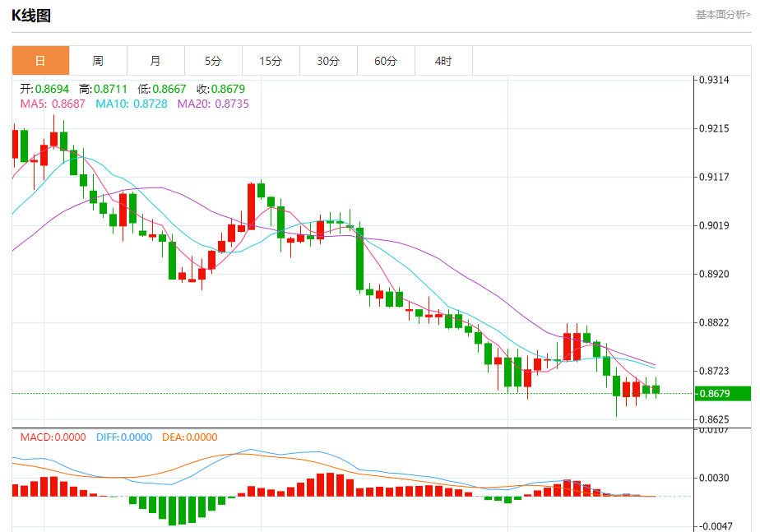The width and height of the screenshot is (760, 532).
Task: Click the DIFF:0.0000 indicator label
Action: click(124, 437)
